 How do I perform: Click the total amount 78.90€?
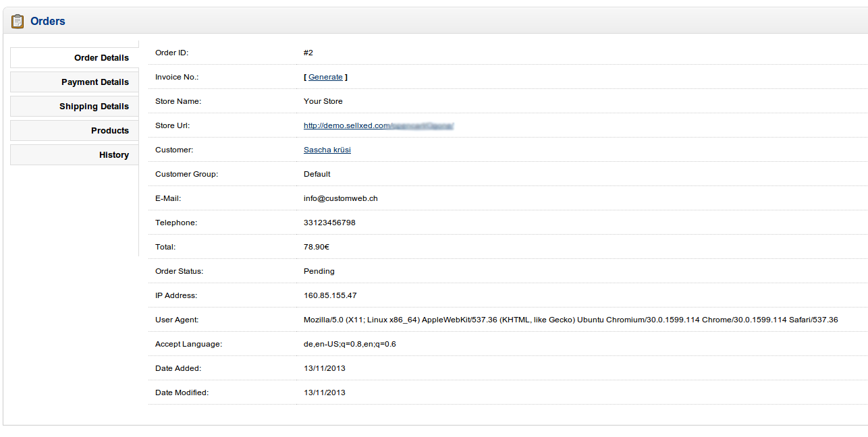pos(317,247)
